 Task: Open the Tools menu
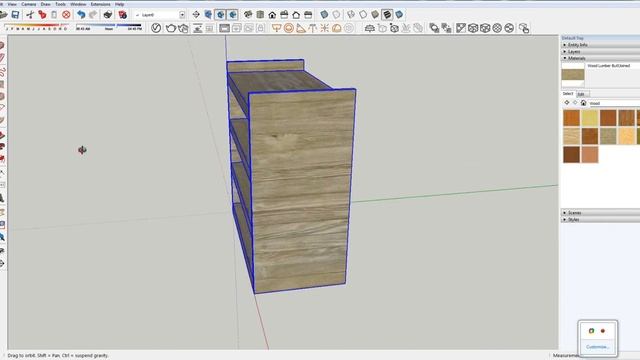tap(60, 4)
